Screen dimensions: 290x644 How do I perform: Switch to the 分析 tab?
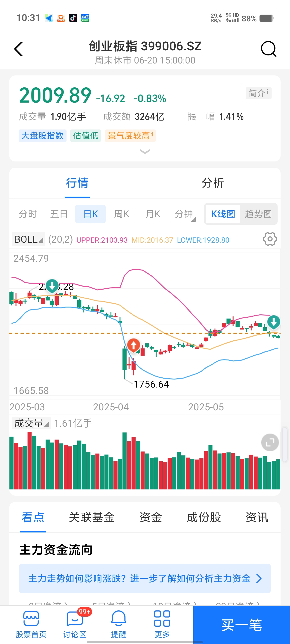click(x=213, y=183)
